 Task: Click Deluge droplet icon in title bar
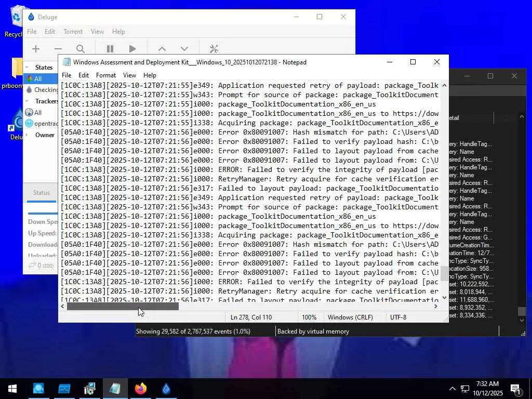pos(31,17)
